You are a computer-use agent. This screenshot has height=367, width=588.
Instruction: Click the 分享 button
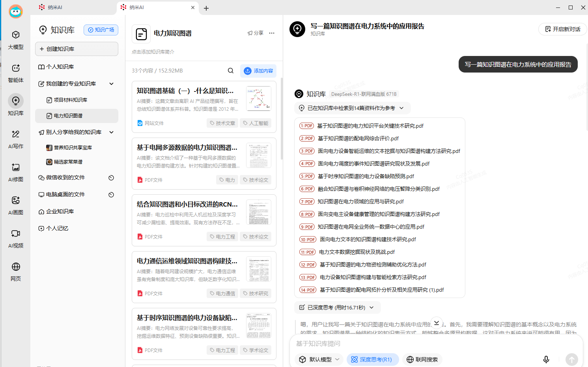[256, 33]
